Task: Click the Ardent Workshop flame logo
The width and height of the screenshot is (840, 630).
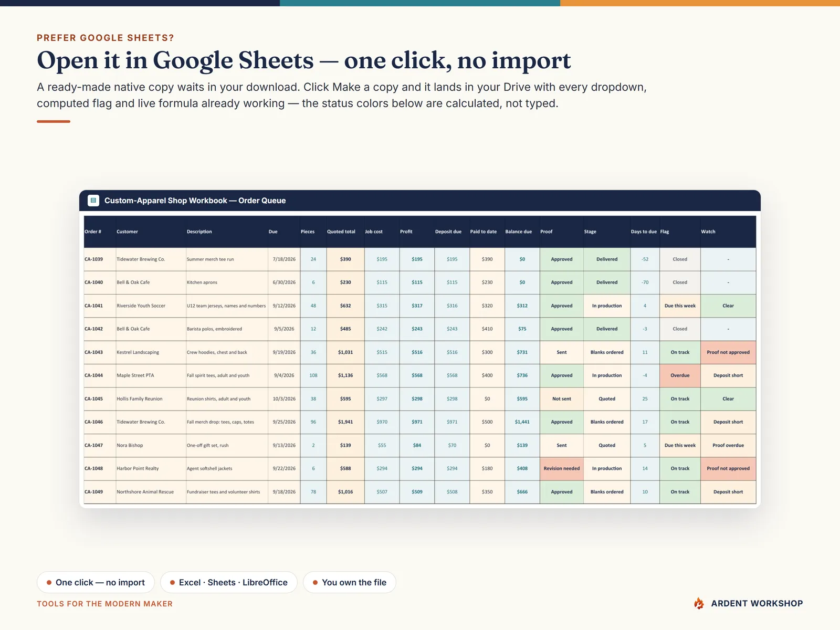Action: pyautogui.click(x=699, y=603)
